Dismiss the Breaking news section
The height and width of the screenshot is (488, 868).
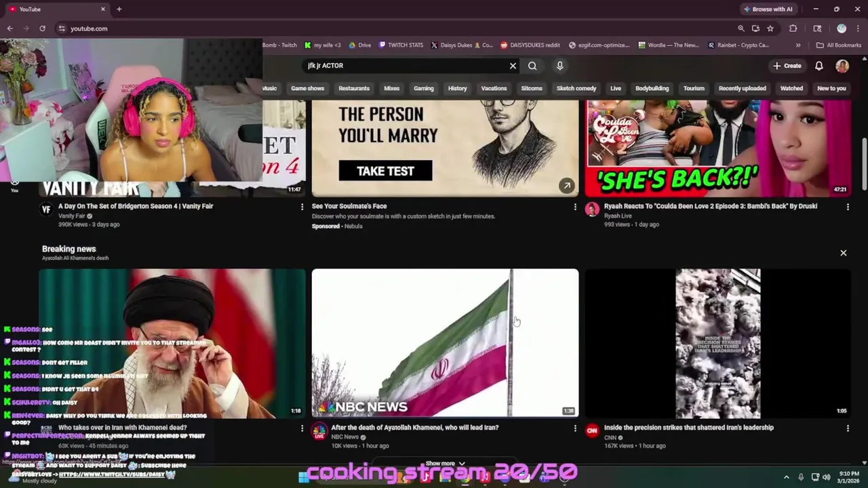[844, 253]
